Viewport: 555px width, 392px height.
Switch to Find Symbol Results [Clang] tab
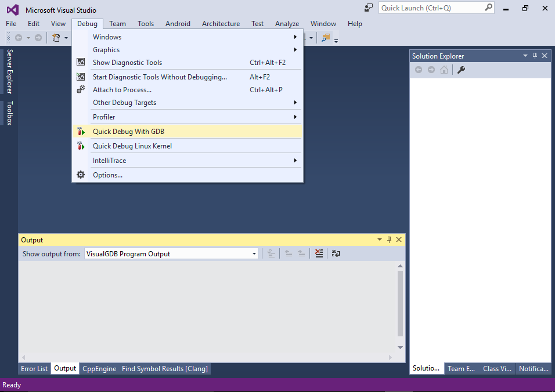(165, 368)
